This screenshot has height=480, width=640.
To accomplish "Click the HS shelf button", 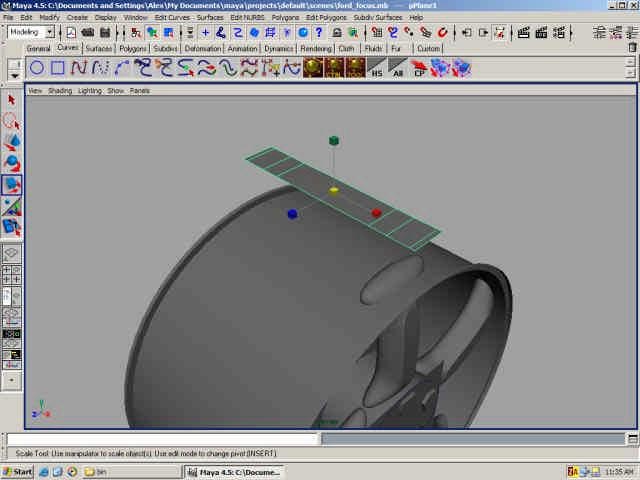I will 377,69.
